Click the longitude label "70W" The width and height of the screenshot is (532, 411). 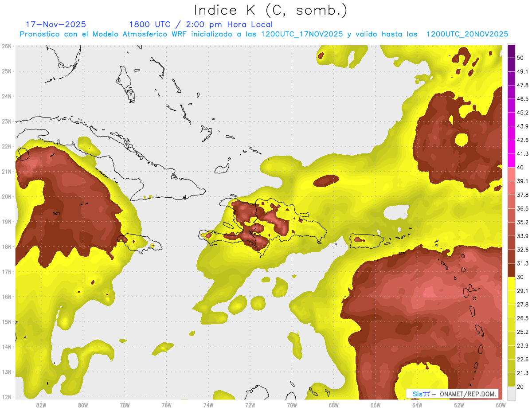point(292,405)
